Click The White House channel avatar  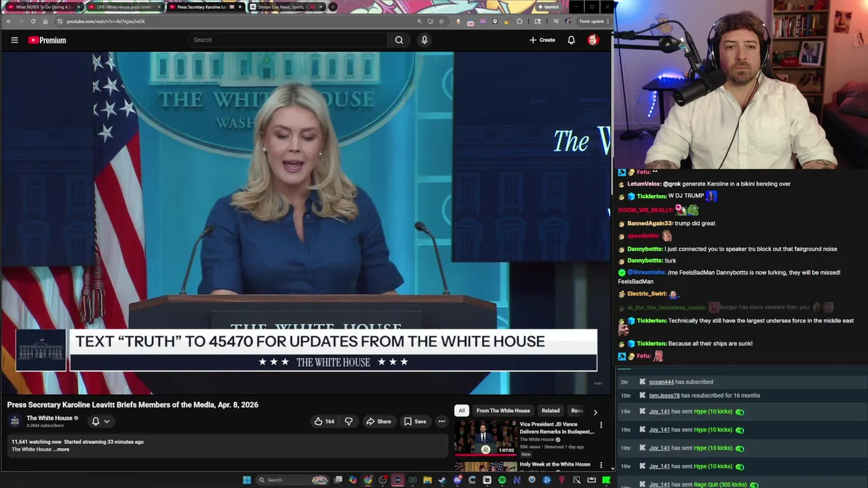[x=15, y=421]
